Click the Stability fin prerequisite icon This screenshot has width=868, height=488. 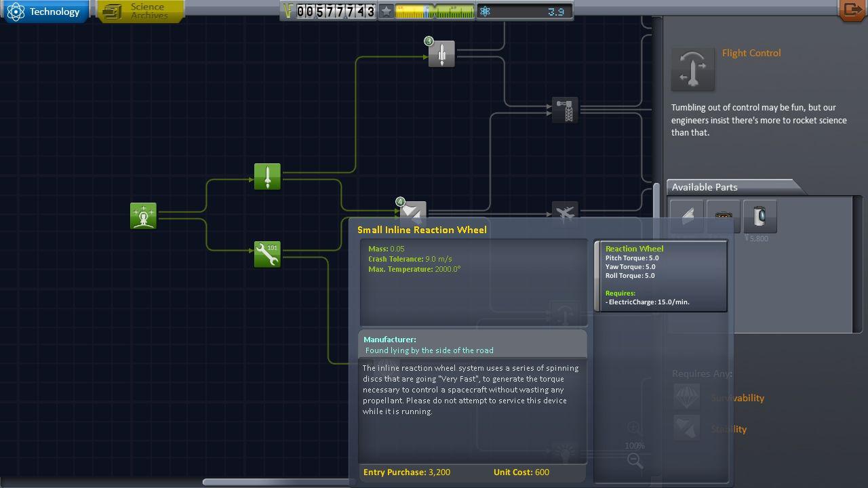coord(686,428)
